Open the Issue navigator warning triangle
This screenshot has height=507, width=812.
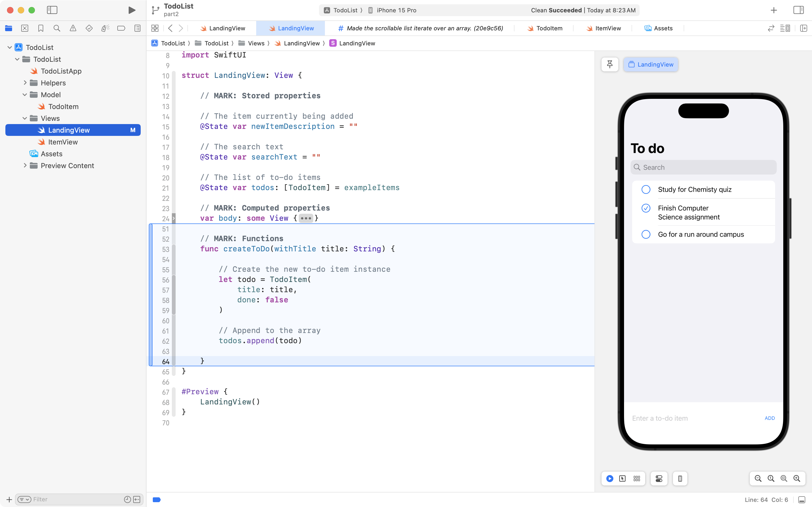(73, 28)
